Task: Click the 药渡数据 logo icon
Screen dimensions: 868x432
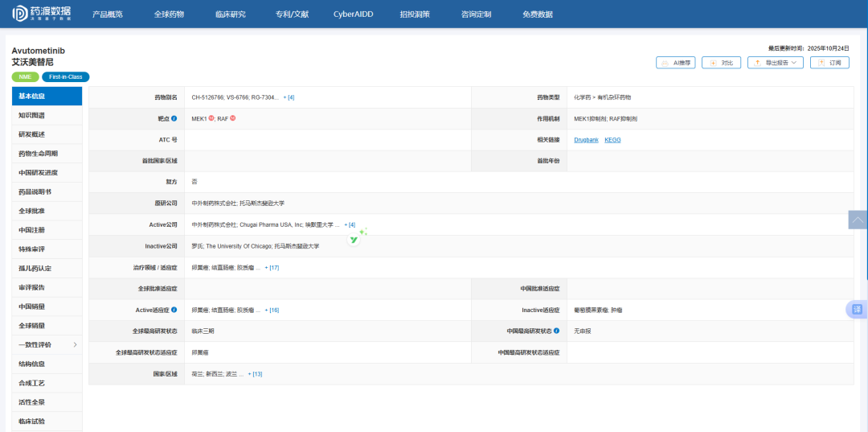Action: tap(19, 14)
